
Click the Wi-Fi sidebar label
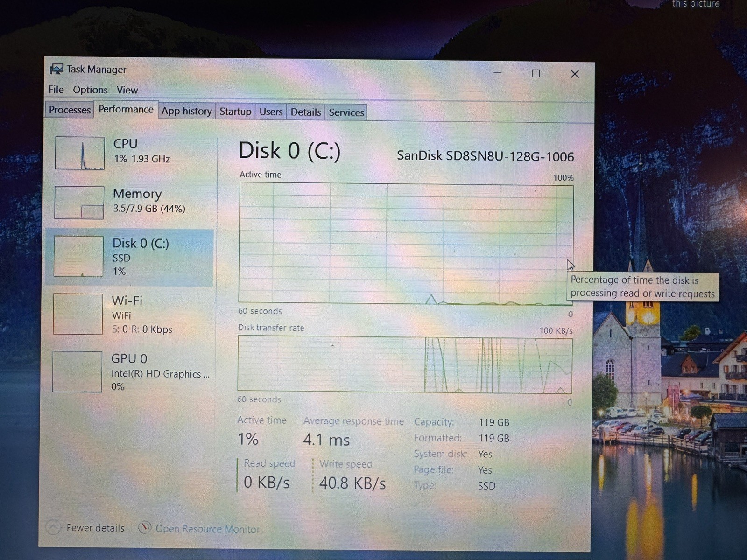(127, 301)
